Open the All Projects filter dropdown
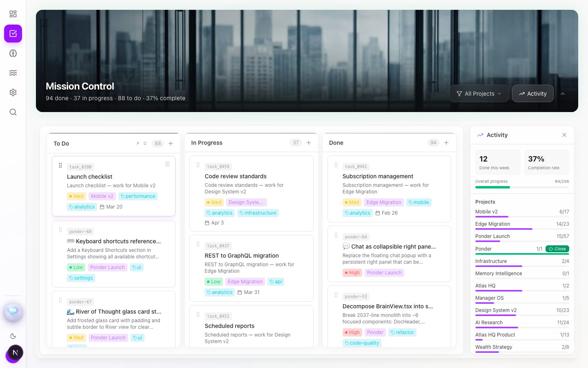This screenshot has height=368, width=588. [479, 94]
